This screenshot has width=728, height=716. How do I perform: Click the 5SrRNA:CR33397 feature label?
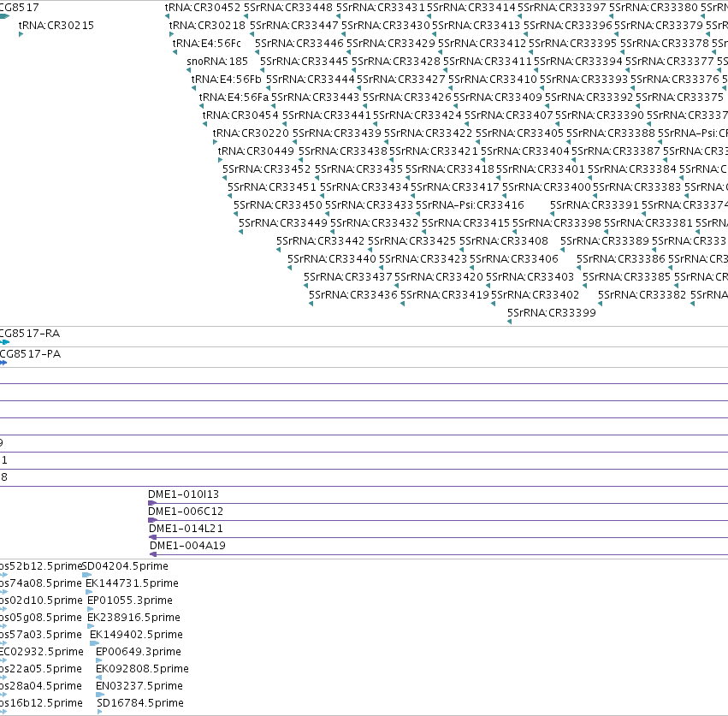[562, 8]
